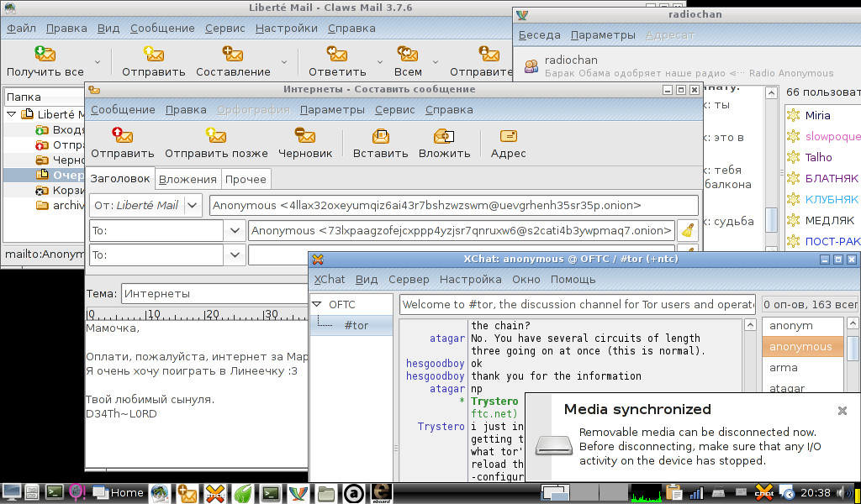Click the message body text area
Screen dimensions: 861x504
coord(197,392)
